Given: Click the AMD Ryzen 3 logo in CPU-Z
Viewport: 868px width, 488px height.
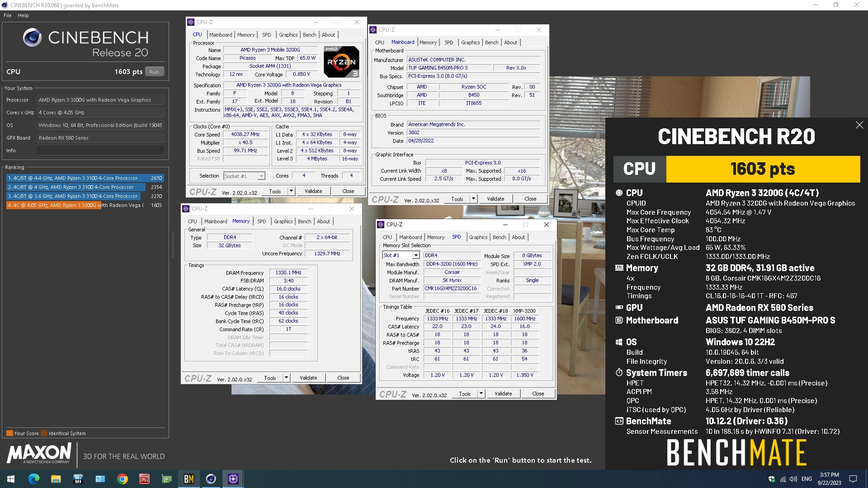Looking at the screenshot, I should click(341, 61).
